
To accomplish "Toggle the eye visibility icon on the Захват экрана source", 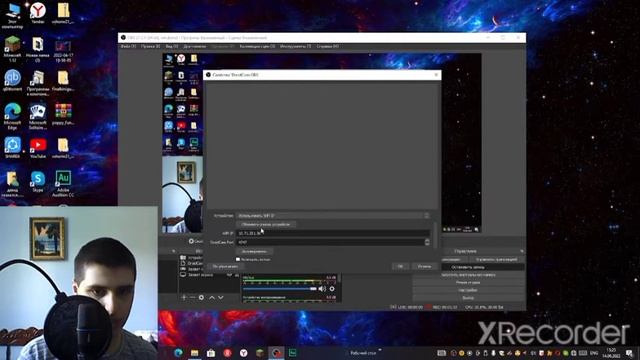I will (x=230, y=275).
